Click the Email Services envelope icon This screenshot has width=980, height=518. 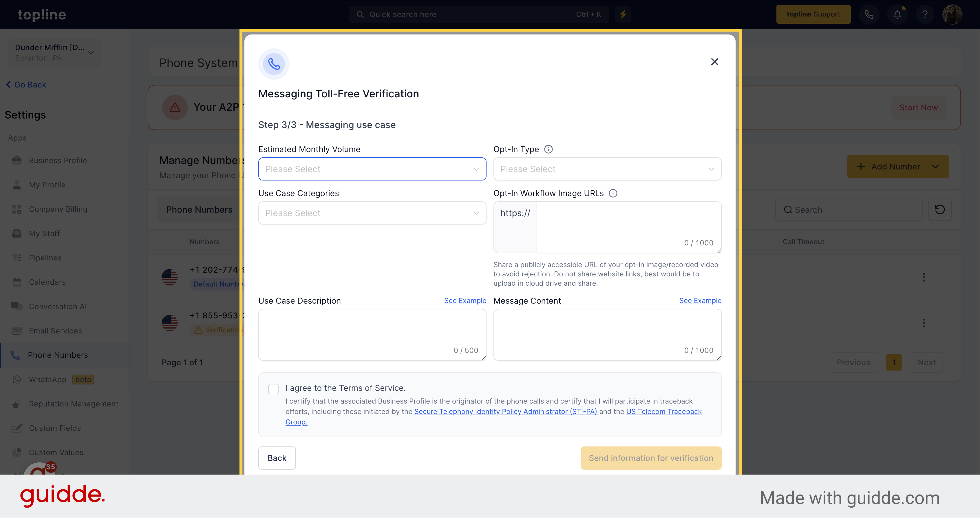[x=17, y=331]
